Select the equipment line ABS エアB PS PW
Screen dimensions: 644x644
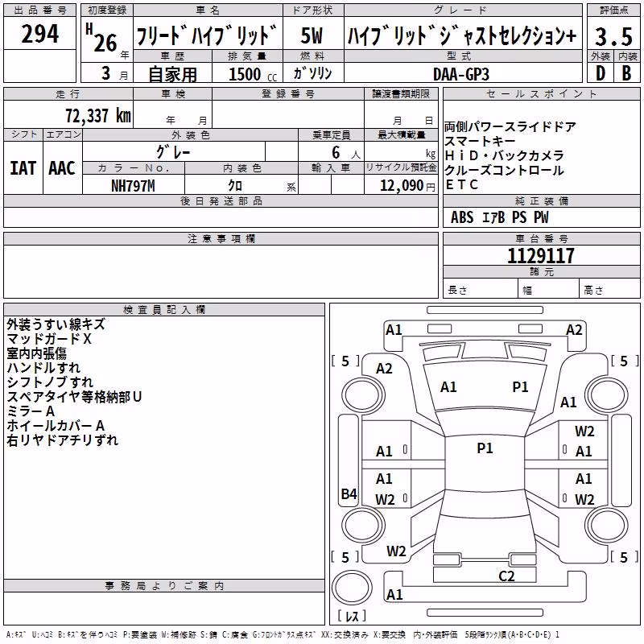point(499,217)
